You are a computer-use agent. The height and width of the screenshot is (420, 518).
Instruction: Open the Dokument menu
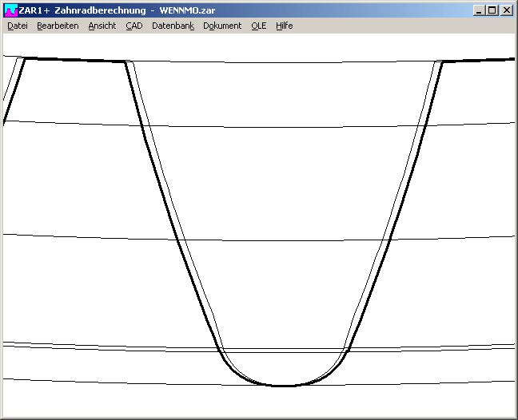[x=222, y=26]
